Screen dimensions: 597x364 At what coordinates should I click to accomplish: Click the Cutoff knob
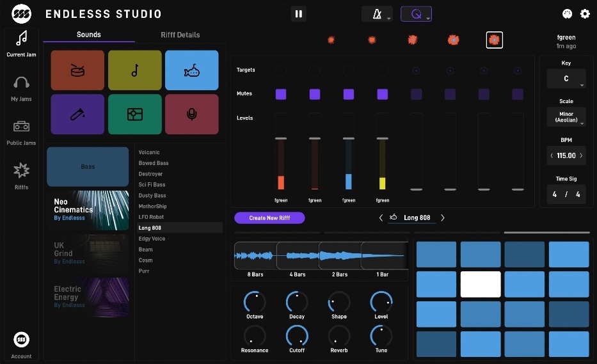297,335
